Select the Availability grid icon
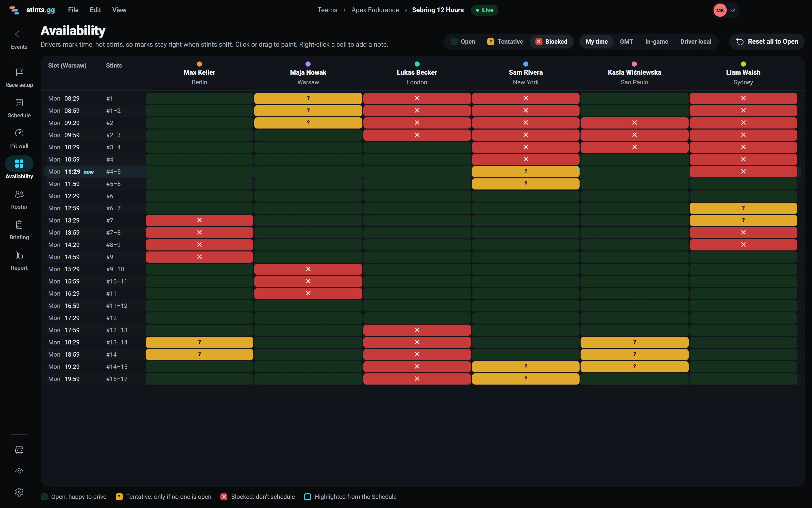812x508 pixels. coord(19,164)
